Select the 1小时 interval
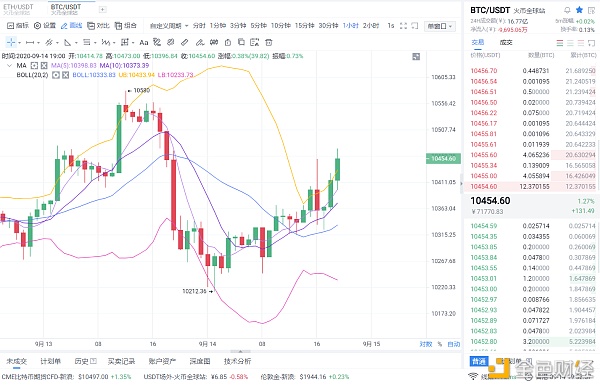Image resolution: width=600 pixels, height=385 pixels. pyautogui.click(x=351, y=26)
